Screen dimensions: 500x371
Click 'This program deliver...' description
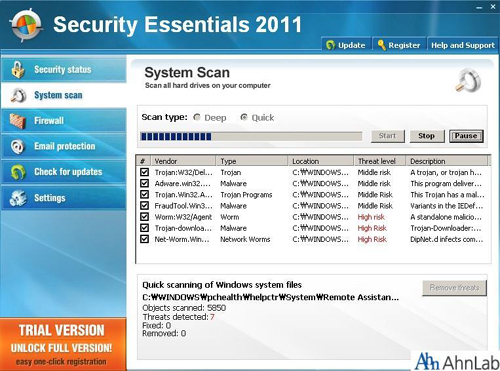(446, 184)
